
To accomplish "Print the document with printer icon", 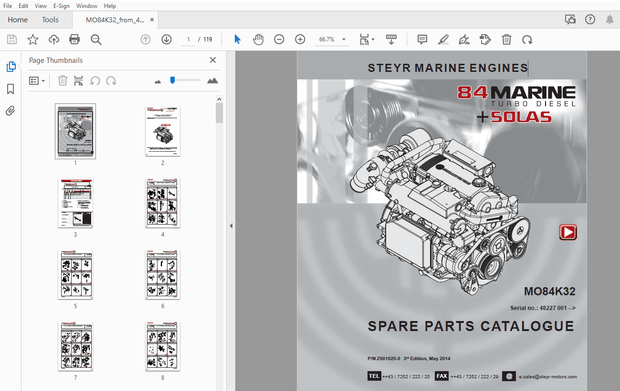I will pyautogui.click(x=74, y=40).
